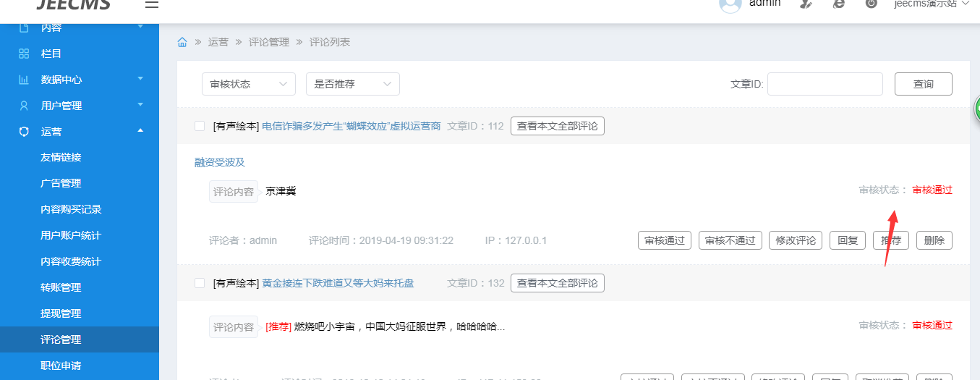Click the red 审核通过 status of 燃烧吧小宇宙 comment

pos(932,325)
